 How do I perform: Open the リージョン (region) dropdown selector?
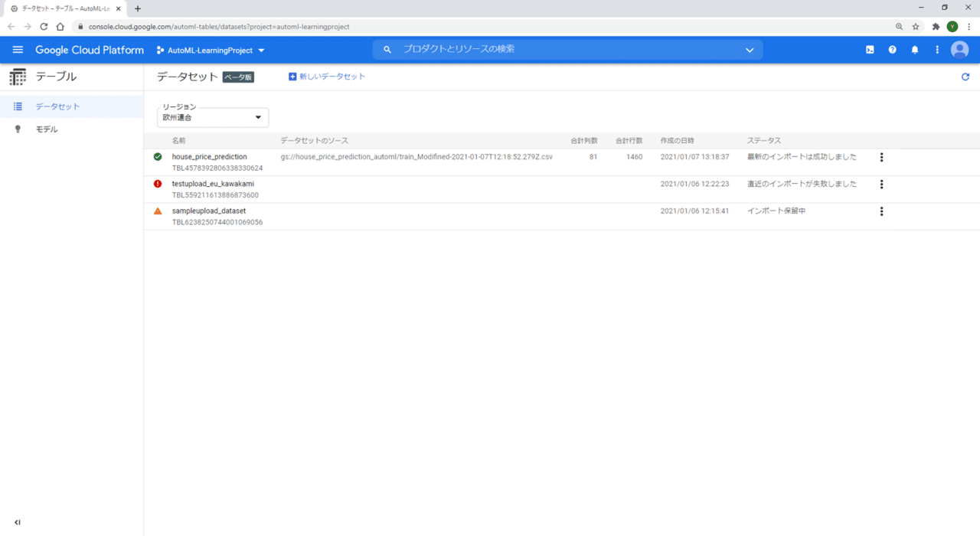pyautogui.click(x=213, y=117)
